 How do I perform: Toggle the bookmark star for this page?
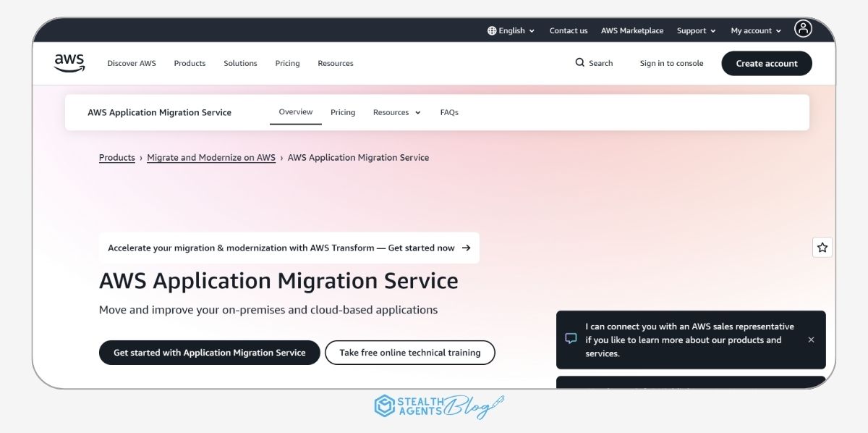[x=822, y=247]
